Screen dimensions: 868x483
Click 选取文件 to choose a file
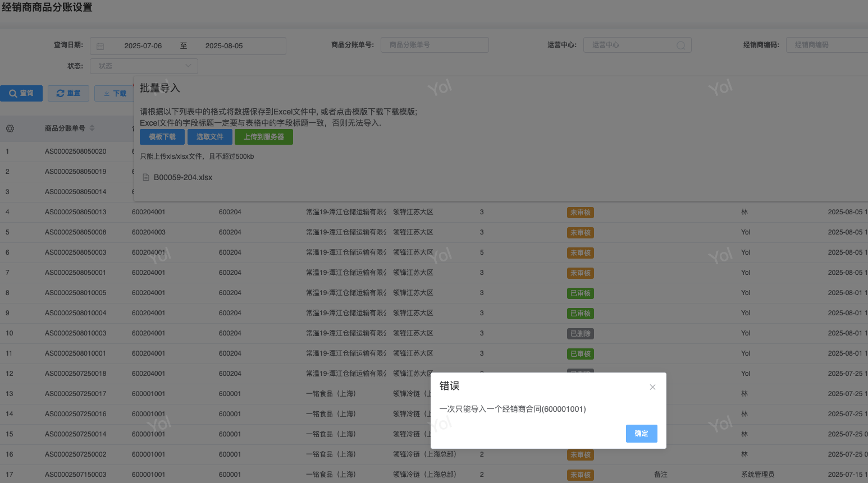(x=209, y=137)
